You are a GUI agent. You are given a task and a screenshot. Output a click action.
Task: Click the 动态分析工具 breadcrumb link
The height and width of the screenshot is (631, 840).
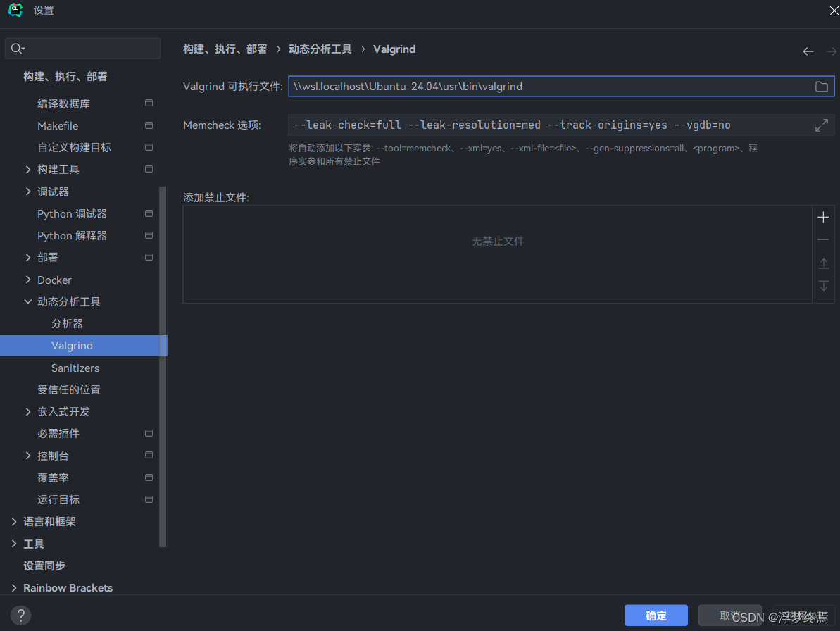click(320, 49)
